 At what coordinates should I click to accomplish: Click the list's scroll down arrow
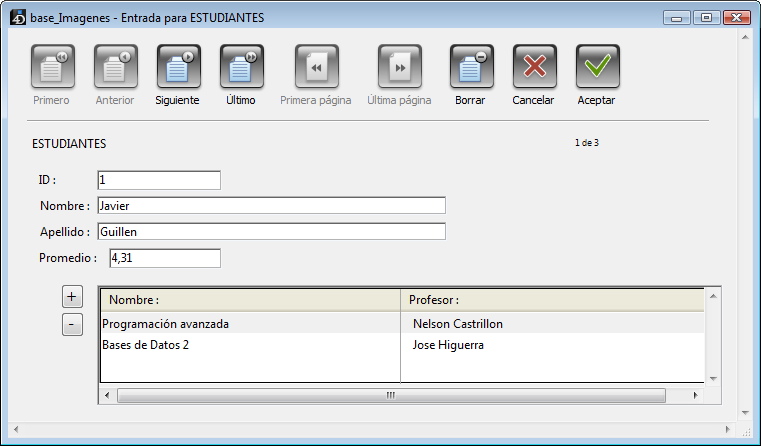click(x=714, y=378)
